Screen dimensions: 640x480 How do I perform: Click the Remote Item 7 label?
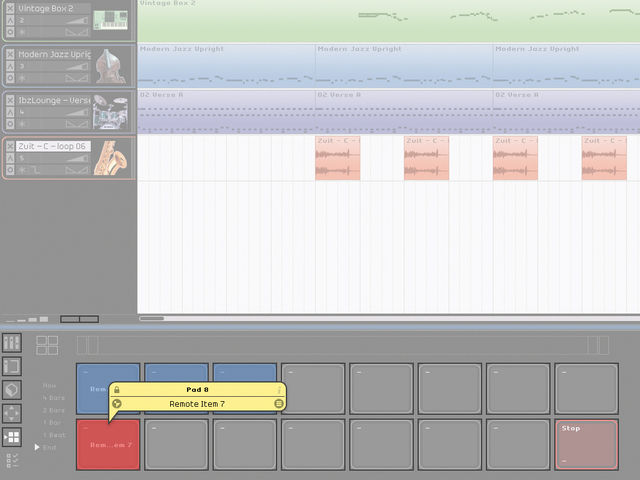click(x=197, y=404)
